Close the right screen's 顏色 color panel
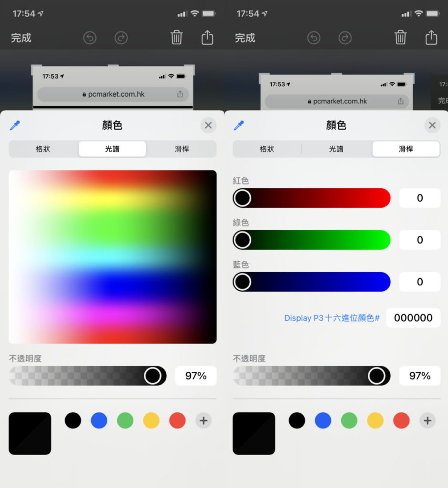The image size is (448, 488). [x=432, y=125]
